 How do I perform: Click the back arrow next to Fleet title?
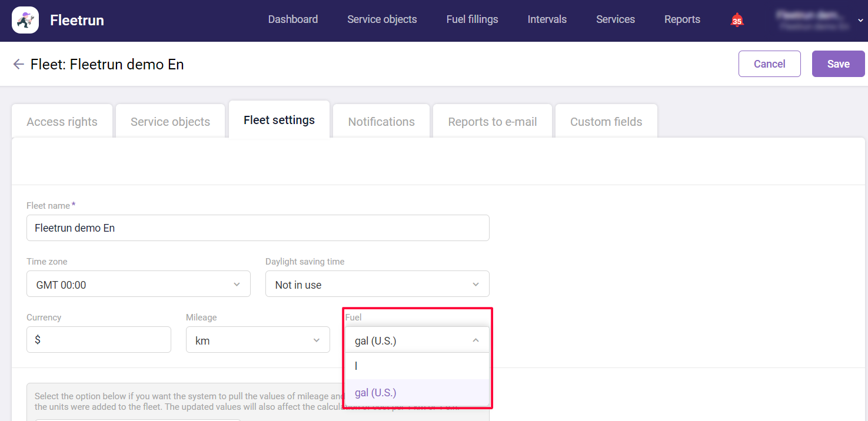[x=19, y=64]
